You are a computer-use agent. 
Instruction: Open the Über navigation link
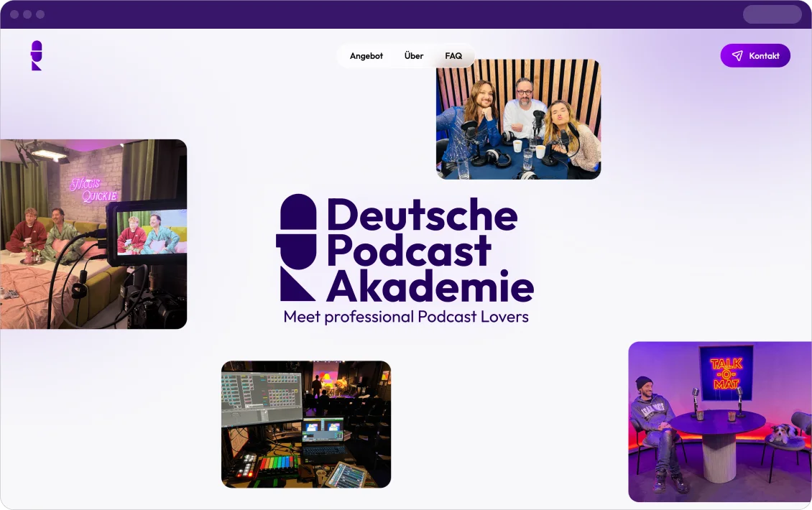tap(414, 56)
